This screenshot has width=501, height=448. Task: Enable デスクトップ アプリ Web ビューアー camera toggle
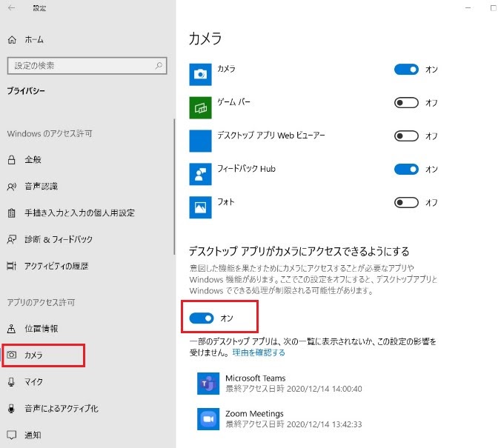pyautogui.click(x=406, y=136)
